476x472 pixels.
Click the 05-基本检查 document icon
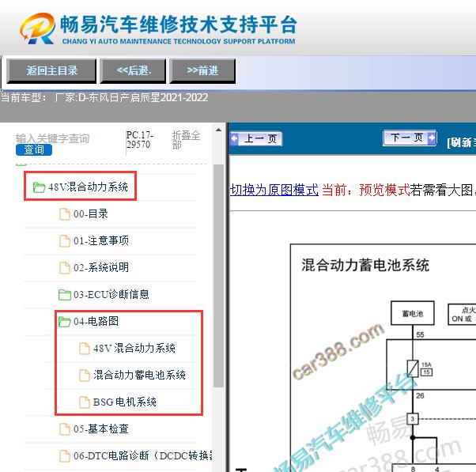[64, 429]
